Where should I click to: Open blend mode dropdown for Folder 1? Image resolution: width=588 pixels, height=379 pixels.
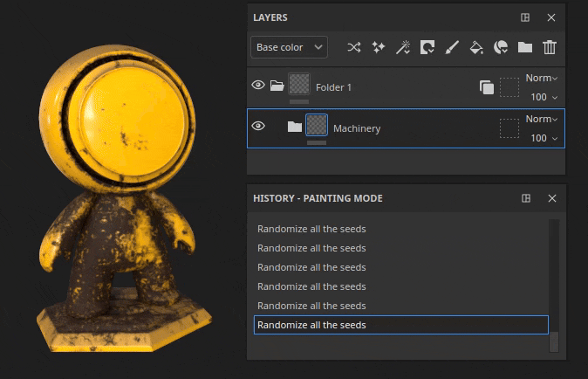pos(542,78)
